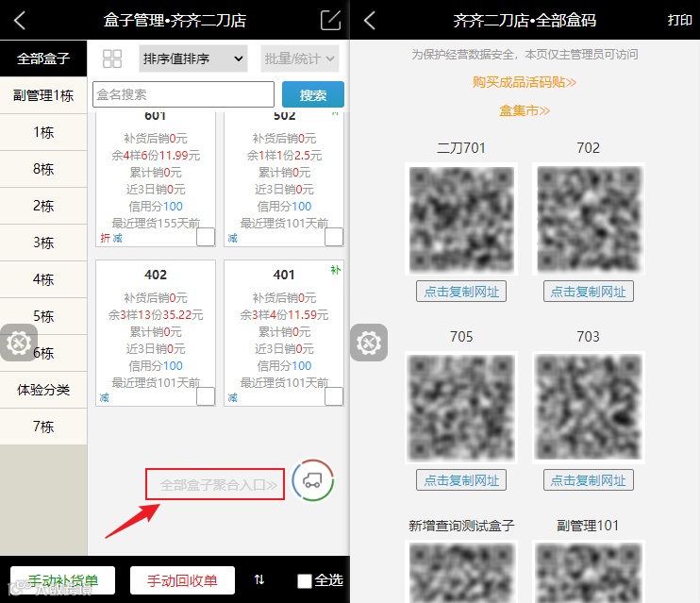Focus the 盒名搜索 search field
Image resolution: width=700 pixels, height=603 pixels.
(x=183, y=94)
